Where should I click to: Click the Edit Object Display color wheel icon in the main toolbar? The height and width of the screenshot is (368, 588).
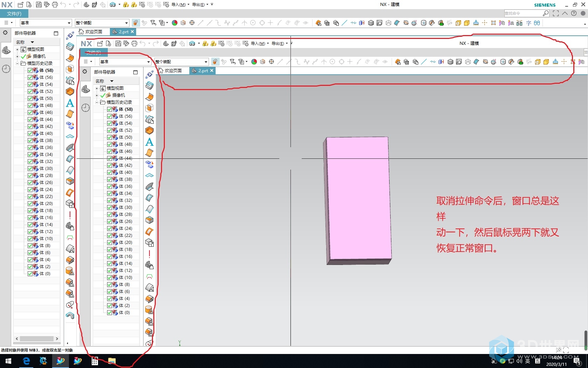(174, 23)
